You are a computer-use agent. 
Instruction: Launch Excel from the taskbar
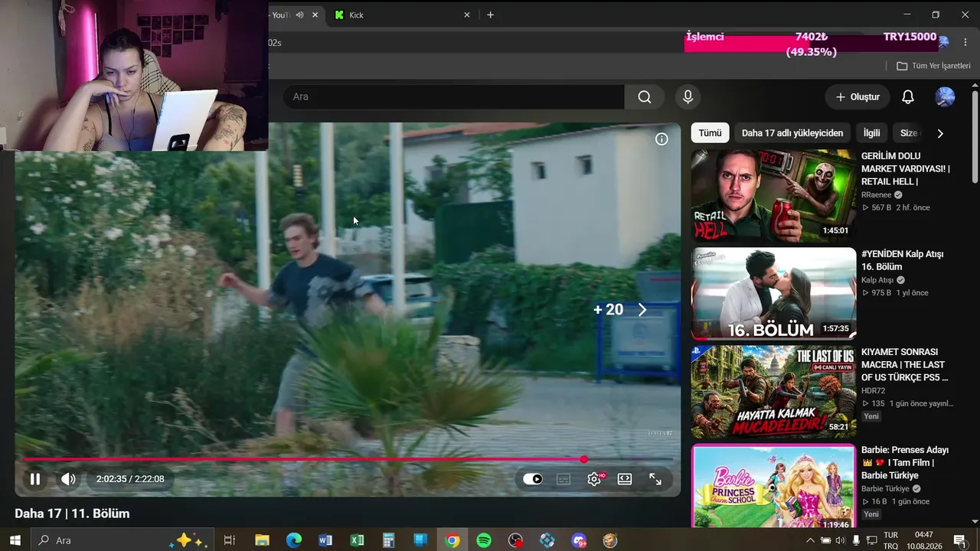pos(357,540)
